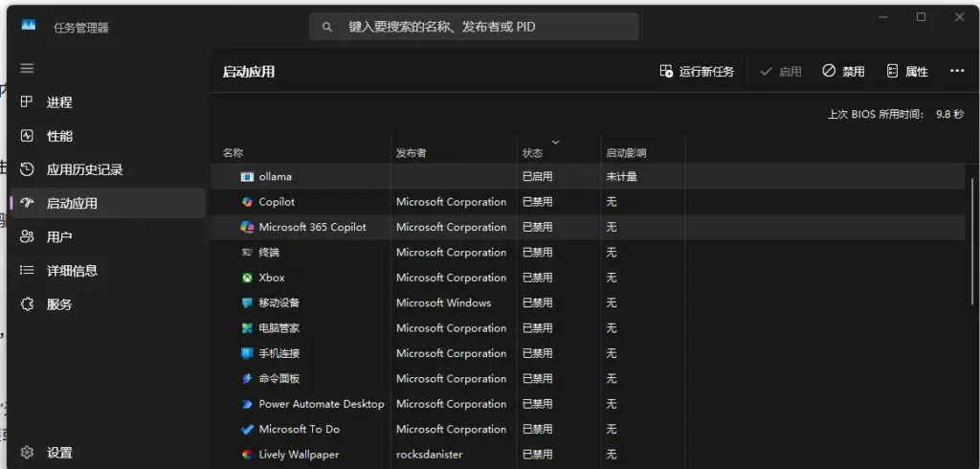Click the search box for name, publisher or PID
This screenshot has width=980, height=469.
[x=474, y=27]
